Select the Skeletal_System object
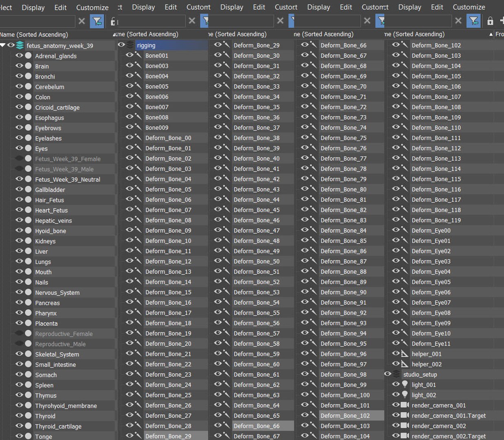The height and width of the screenshot is (440, 504). [57, 354]
